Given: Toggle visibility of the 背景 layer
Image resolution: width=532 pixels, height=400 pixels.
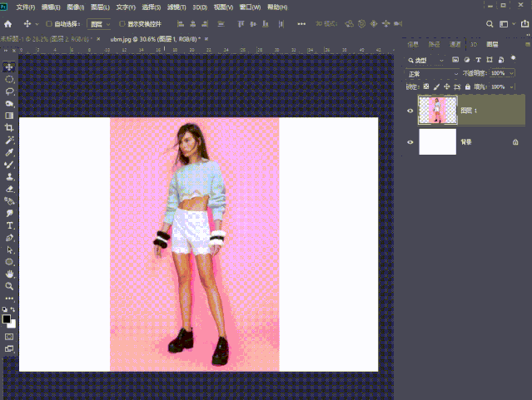Looking at the screenshot, I should tap(410, 142).
